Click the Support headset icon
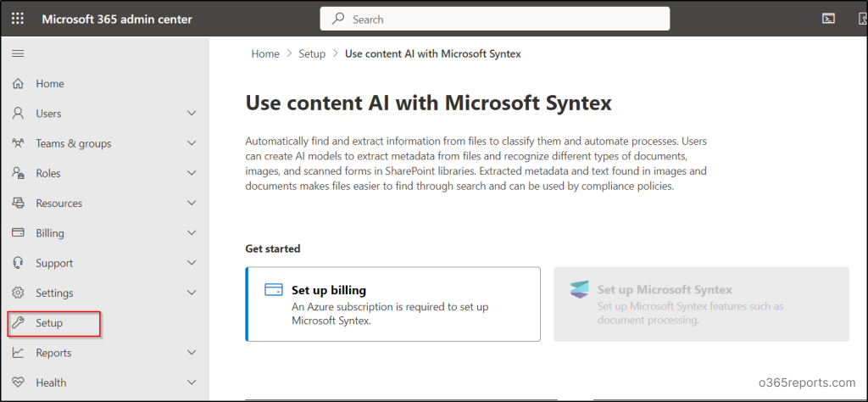The image size is (868, 402). (19, 263)
